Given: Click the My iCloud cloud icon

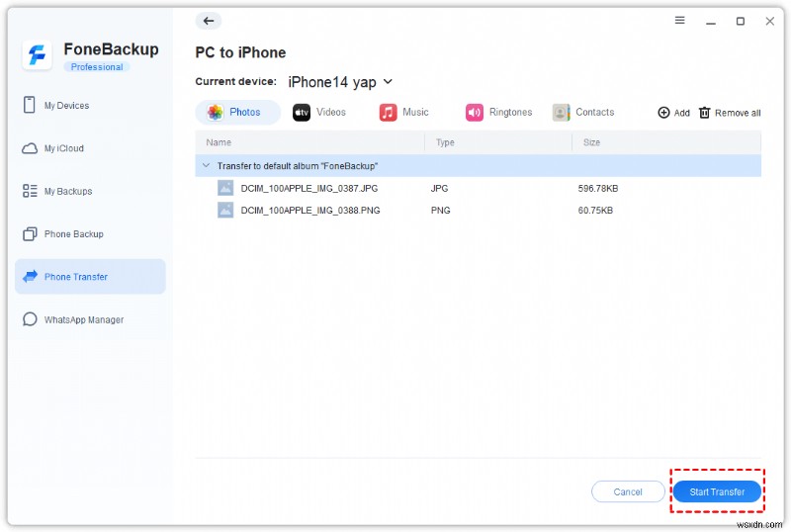Looking at the screenshot, I should point(30,148).
